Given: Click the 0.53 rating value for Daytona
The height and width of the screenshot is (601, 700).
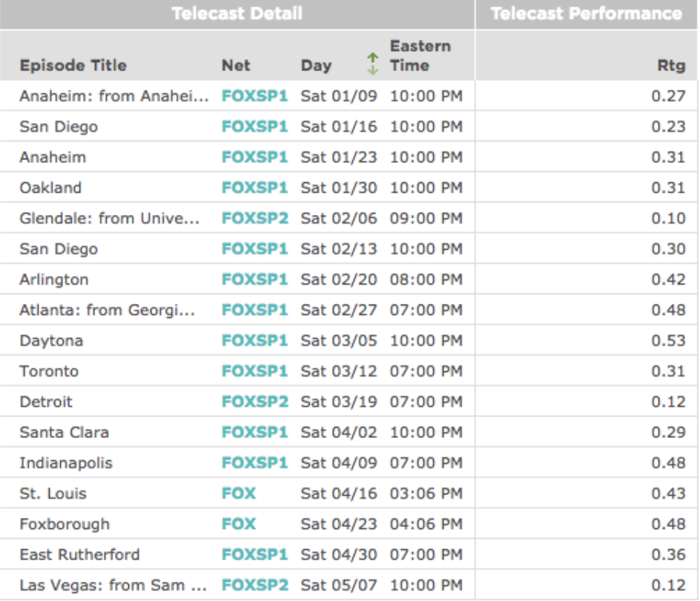Looking at the screenshot, I should pyautogui.click(x=668, y=341).
